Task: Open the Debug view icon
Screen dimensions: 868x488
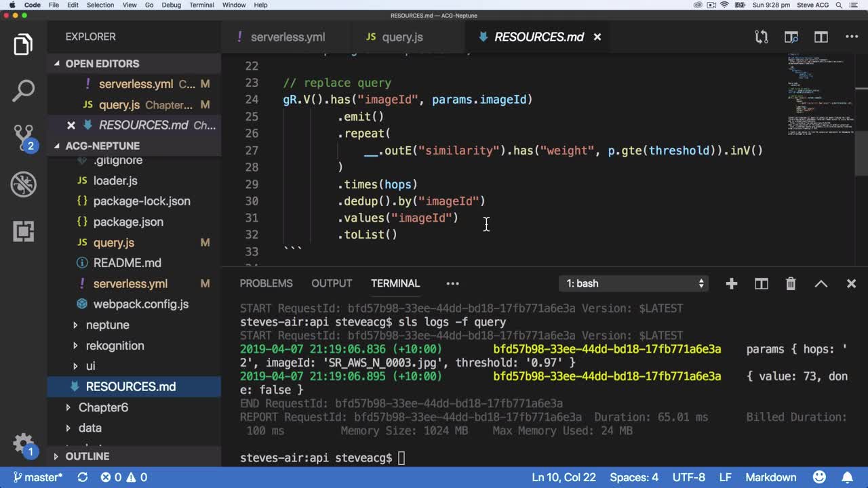Action: pos(23,184)
